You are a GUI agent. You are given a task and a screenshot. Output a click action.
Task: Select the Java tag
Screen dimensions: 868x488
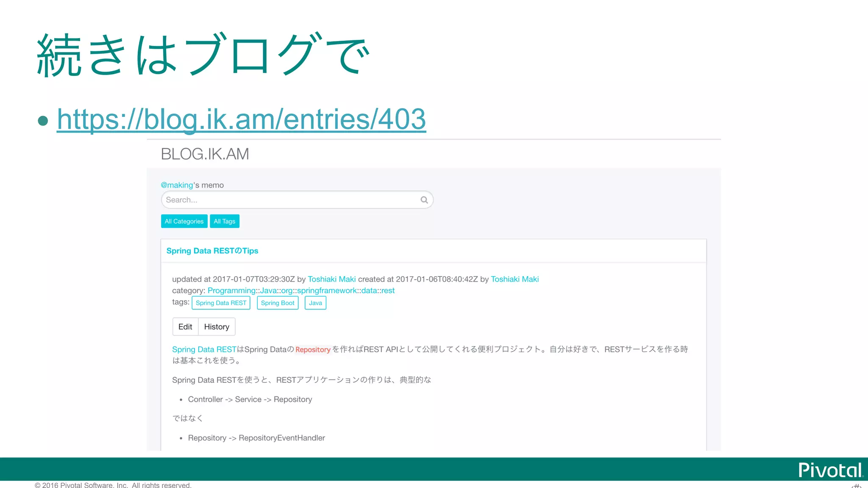pyautogui.click(x=315, y=303)
